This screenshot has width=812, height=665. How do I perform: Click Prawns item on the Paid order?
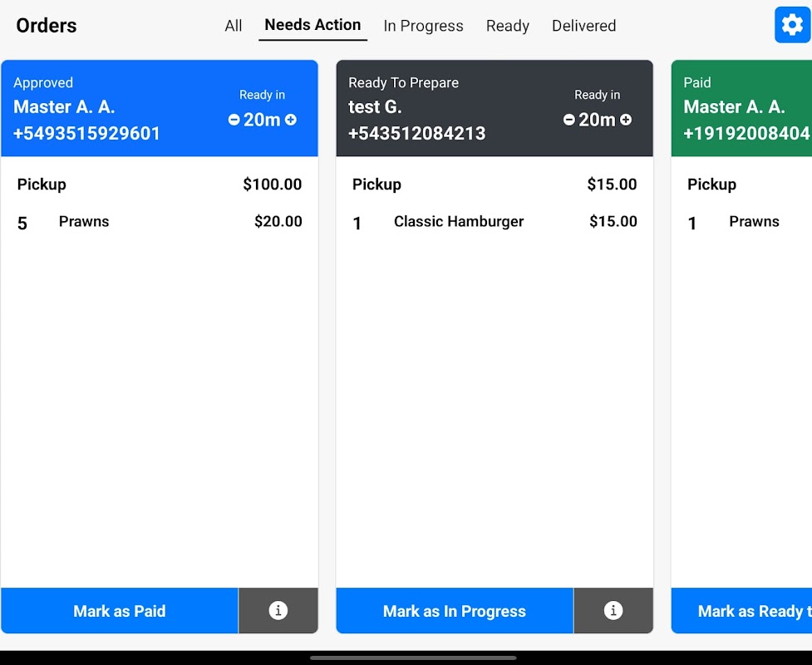pyautogui.click(x=754, y=222)
